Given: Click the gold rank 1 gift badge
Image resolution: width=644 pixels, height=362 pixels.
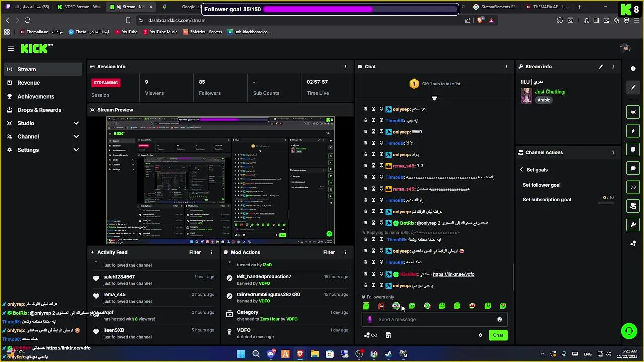Looking at the screenshot, I should (x=414, y=84).
